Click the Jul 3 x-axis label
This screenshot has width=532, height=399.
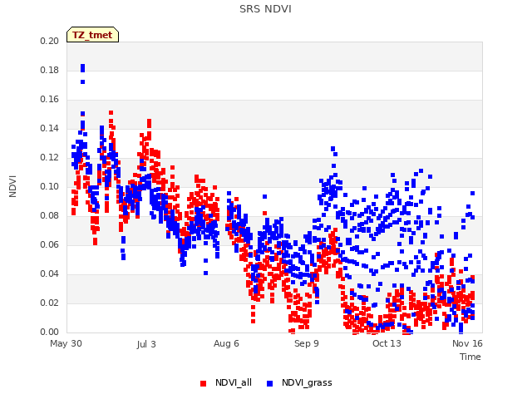[146, 344]
